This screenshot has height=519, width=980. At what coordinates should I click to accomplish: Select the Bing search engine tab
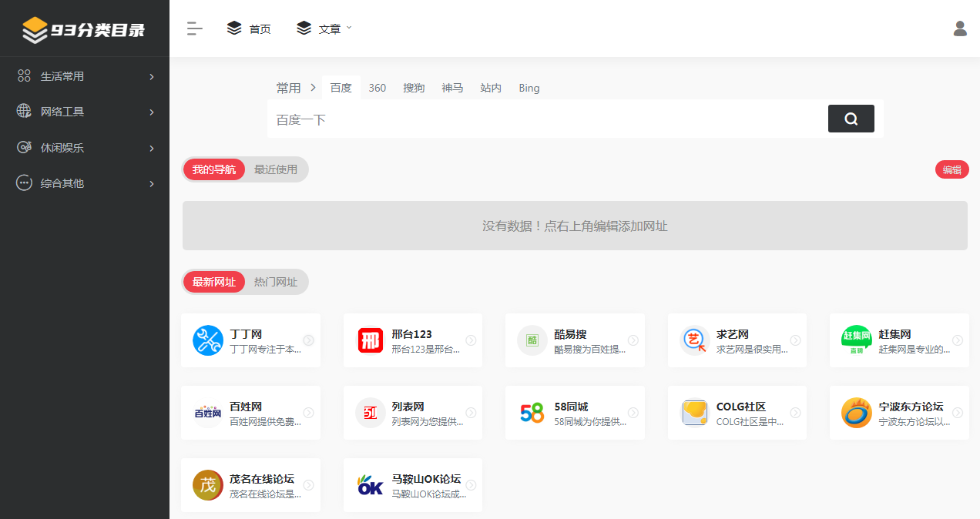529,88
